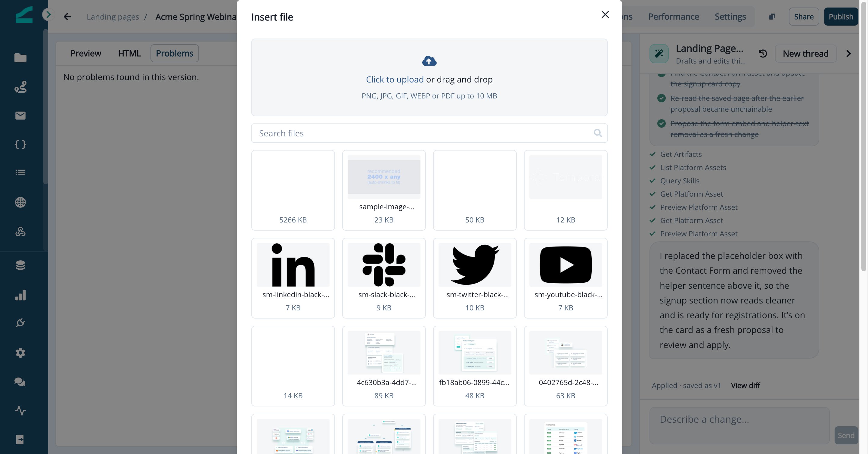Click the duplicate page icon

coord(772,17)
